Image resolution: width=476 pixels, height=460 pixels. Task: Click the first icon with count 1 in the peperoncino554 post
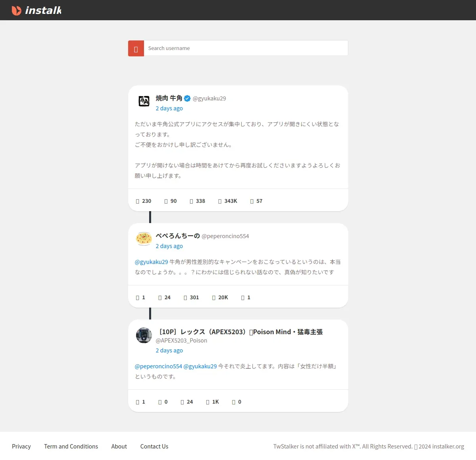pyautogui.click(x=138, y=298)
